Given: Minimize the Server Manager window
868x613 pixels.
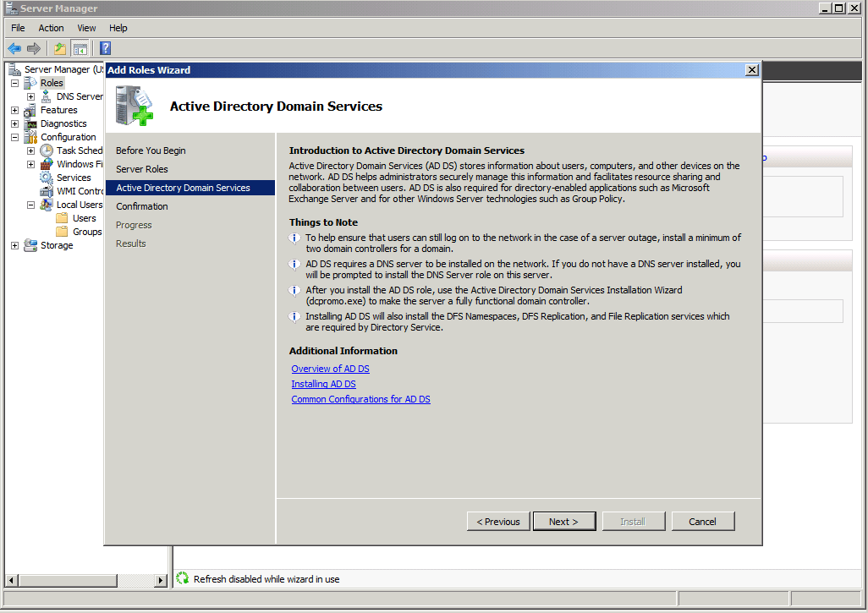Looking at the screenshot, I should (x=826, y=8).
